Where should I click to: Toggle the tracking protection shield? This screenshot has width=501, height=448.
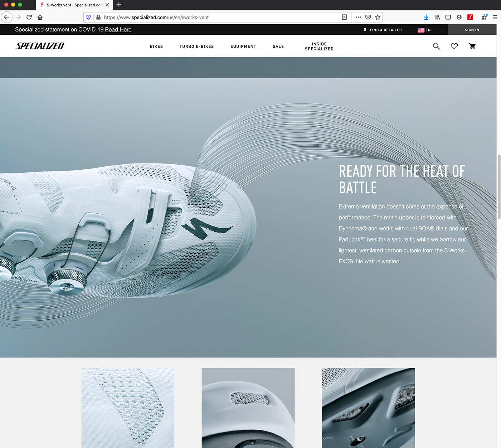point(88,17)
